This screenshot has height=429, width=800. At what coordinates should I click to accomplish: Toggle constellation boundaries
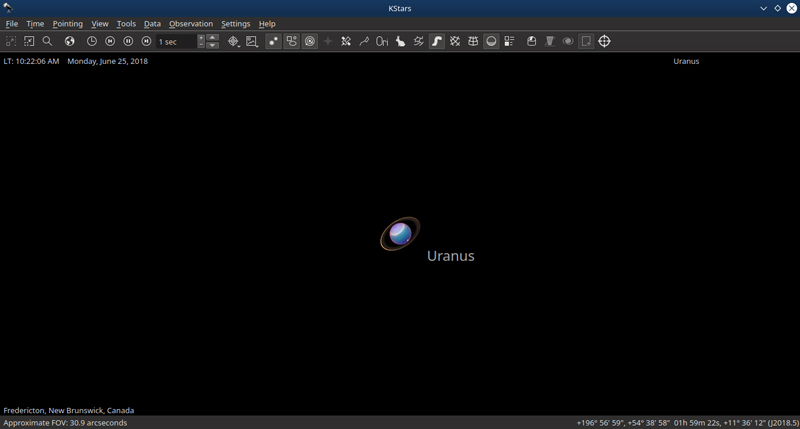point(419,41)
